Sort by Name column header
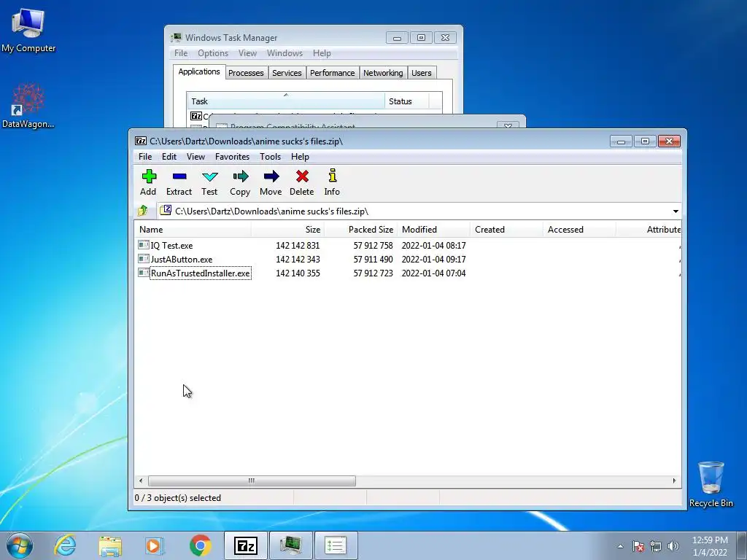 click(x=193, y=230)
